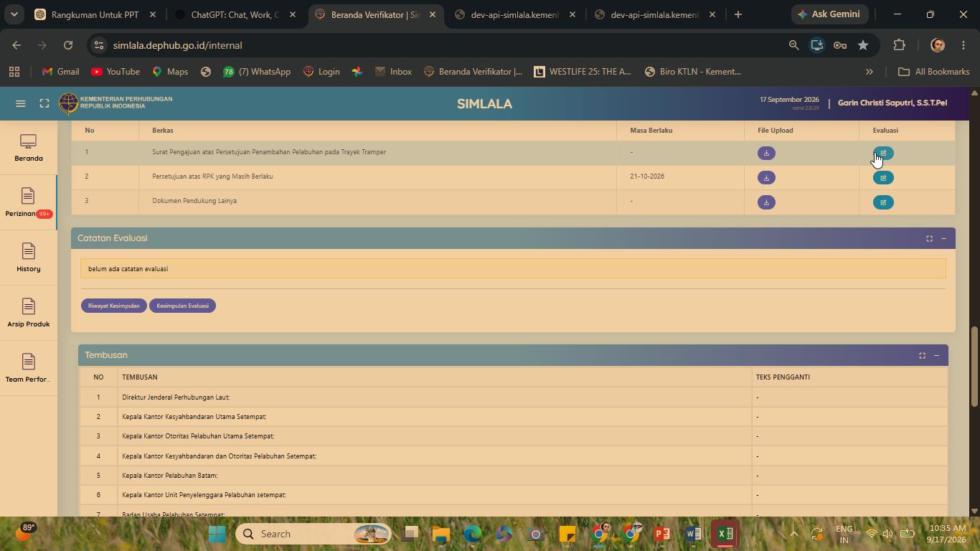980x551 pixels.
Task: Open Perizinan sidebar menu
Action: click(x=29, y=202)
